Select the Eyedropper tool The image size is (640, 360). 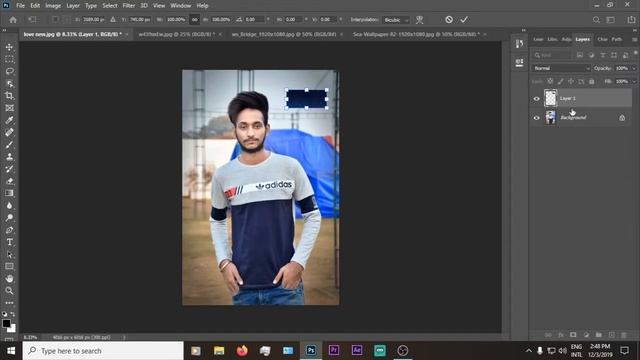click(x=9, y=120)
